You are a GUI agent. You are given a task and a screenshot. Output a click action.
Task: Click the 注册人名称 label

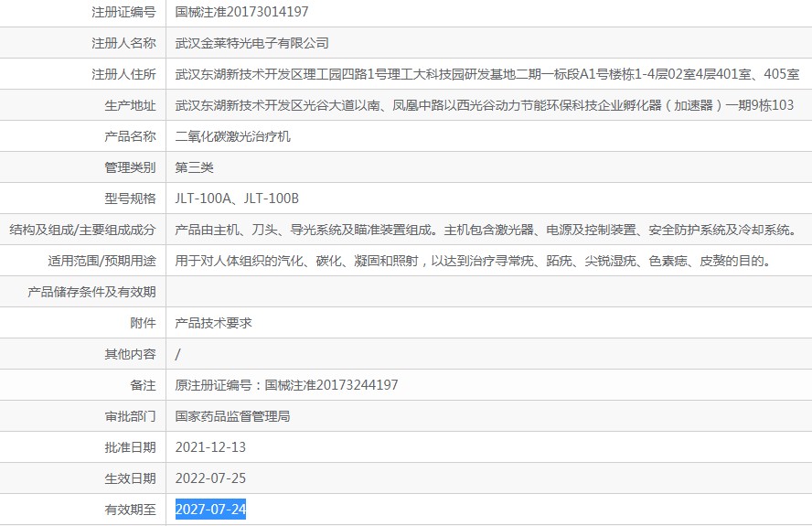coord(123,43)
